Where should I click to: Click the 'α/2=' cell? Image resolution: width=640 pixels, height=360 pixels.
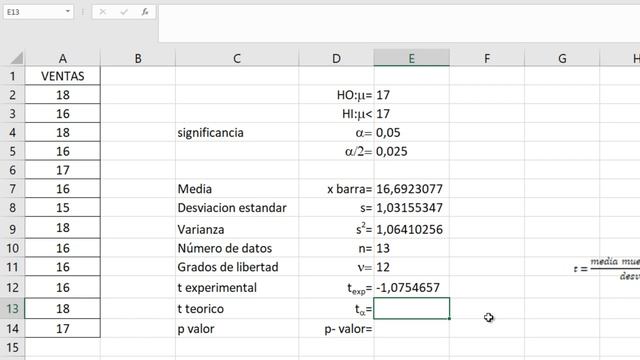336,151
